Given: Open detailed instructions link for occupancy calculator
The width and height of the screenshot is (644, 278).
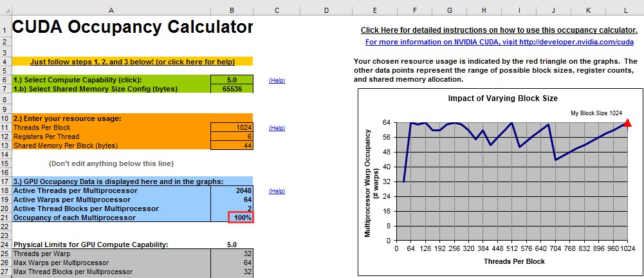Looking at the screenshot, I should click(x=499, y=30).
